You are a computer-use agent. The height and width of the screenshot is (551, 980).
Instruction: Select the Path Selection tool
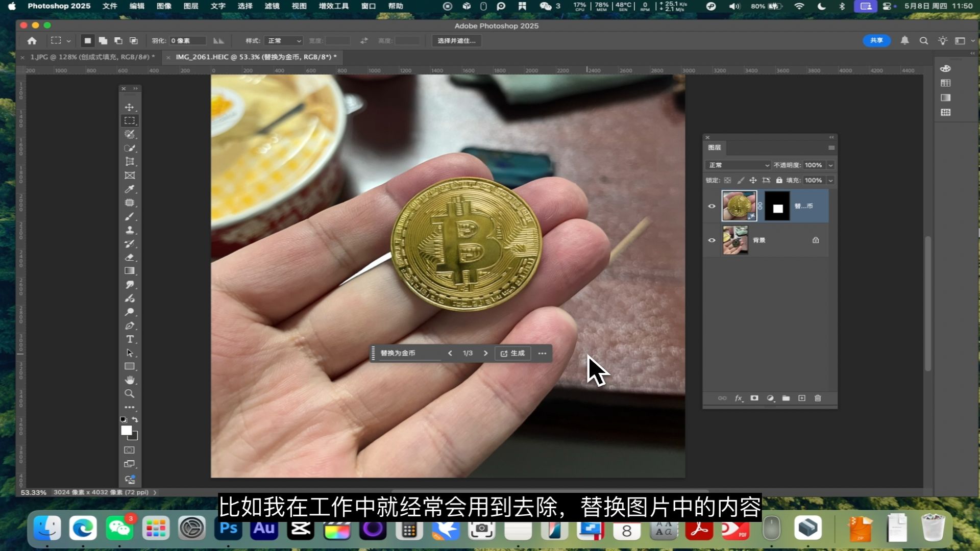pos(130,353)
